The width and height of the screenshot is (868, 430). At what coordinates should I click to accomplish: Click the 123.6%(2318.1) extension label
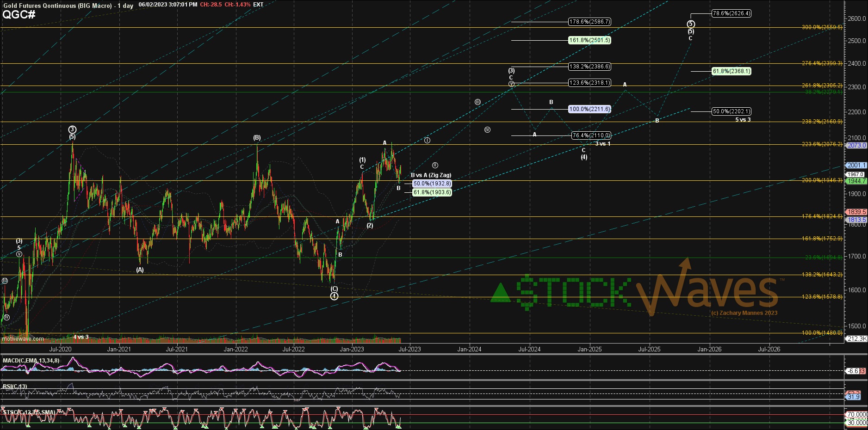pyautogui.click(x=589, y=83)
